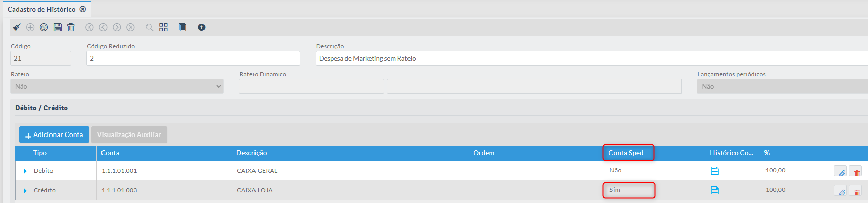The height and width of the screenshot is (203, 868).
Task: Click the Adicionar Conta button
Action: click(x=54, y=134)
